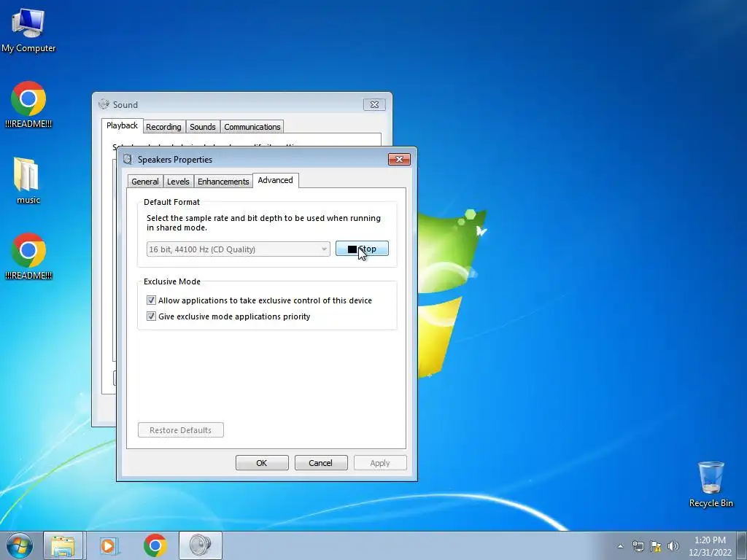
Task: Select the Sound taskbar button
Action: (200, 545)
